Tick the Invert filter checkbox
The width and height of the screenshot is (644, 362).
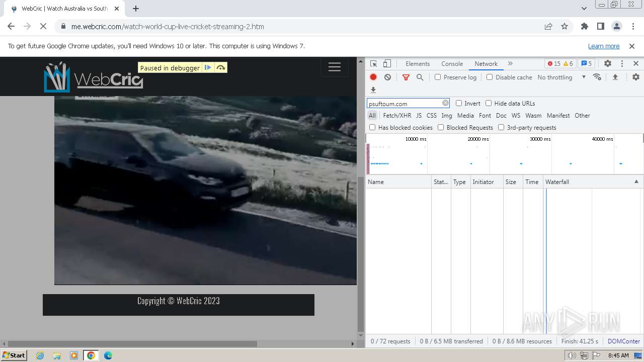coord(459,103)
